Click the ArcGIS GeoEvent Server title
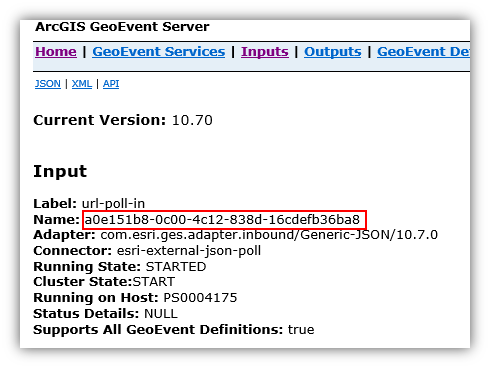The image size is (490, 368). click(122, 27)
